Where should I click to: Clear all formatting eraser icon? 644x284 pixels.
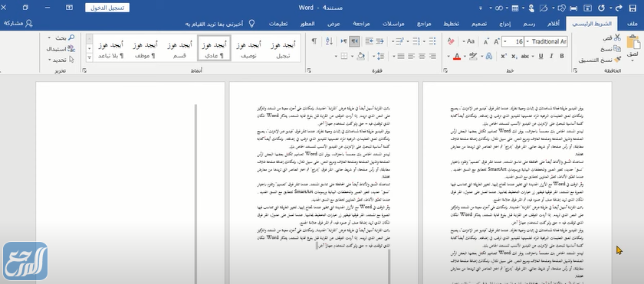[451, 42]
